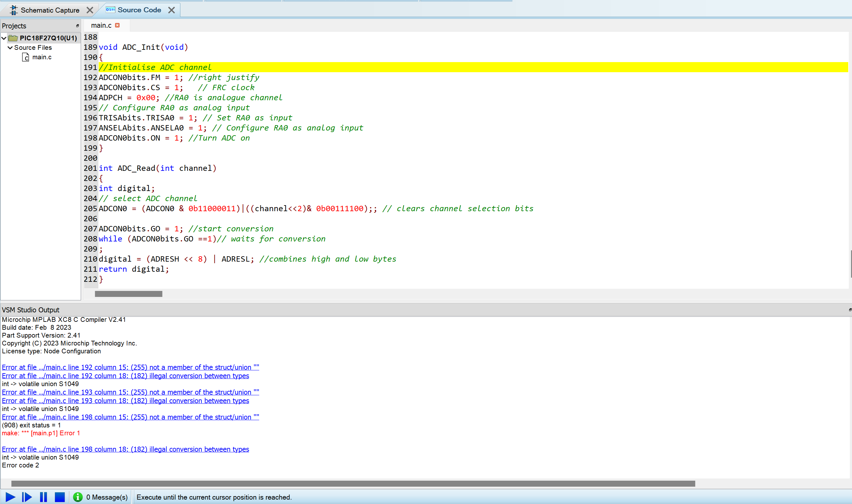Collapse the PIC18F27Q10(U1) project node
Image resolution: width=852 pixels, height=504 pixels.
pyautogui.click(x=4, y=38)
